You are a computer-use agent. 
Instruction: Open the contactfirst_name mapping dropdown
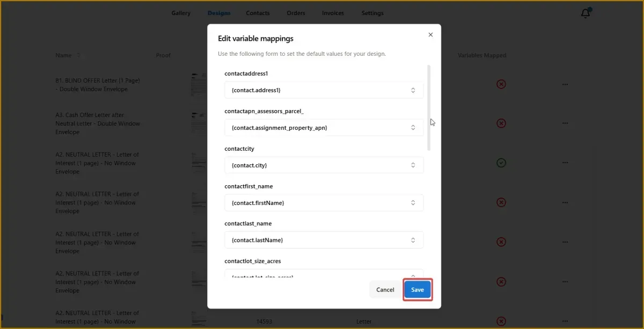tap(324, 203)
